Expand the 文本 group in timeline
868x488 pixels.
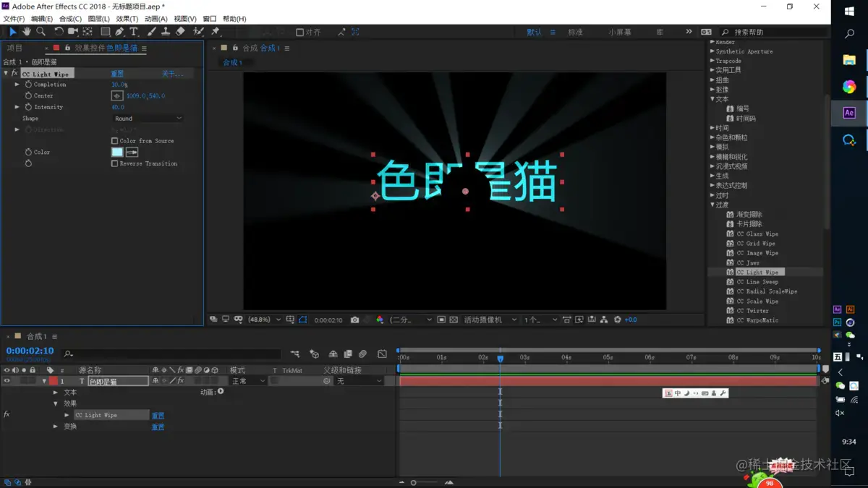[56, 393]
